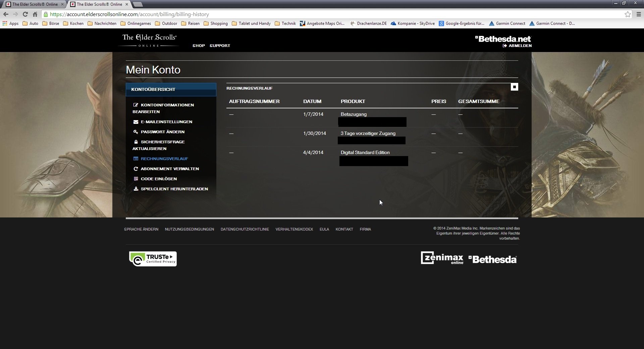Open the SUPPORT menu item
Image resolution: width=644 pixels, height=349 pixels.
(220, 46)
